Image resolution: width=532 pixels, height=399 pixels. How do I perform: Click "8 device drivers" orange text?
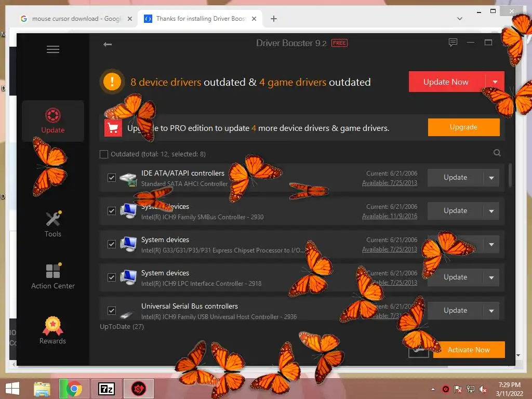(x=166, y=82)
